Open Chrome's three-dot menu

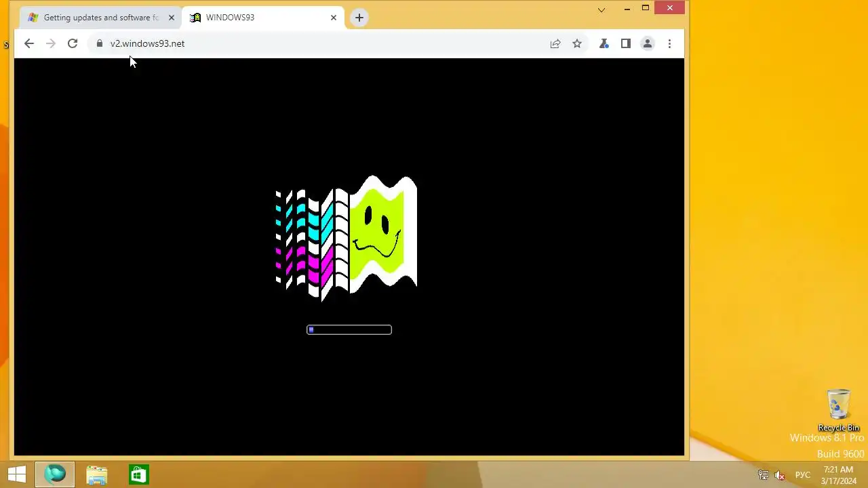669,43
